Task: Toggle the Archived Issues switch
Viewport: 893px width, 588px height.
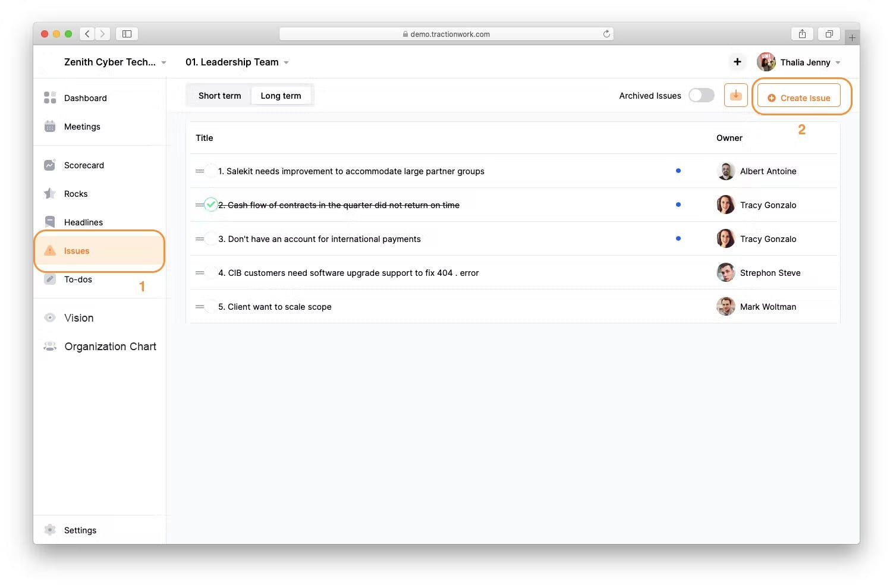Action: click(702, 95)
